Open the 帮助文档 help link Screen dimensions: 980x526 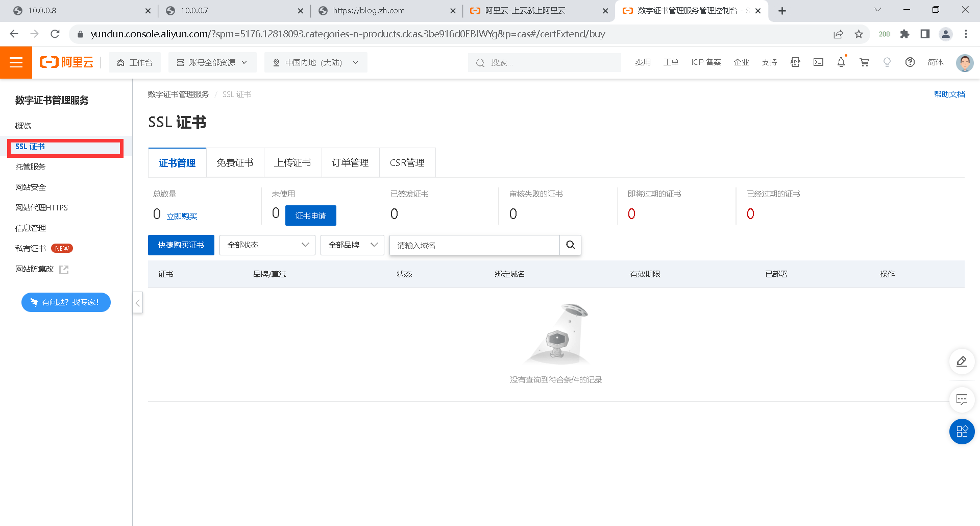[949, 94]
